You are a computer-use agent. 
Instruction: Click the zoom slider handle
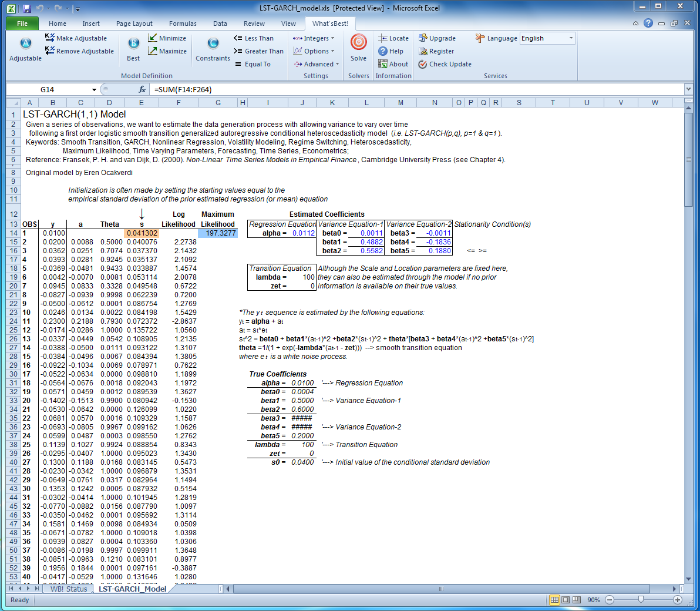(x=641, y=600)
